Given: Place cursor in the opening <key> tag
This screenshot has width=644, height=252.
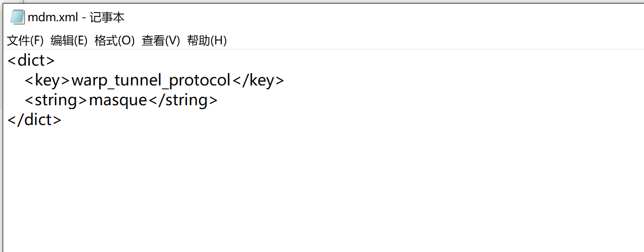Looking at the screenshot, I should 48,81.
